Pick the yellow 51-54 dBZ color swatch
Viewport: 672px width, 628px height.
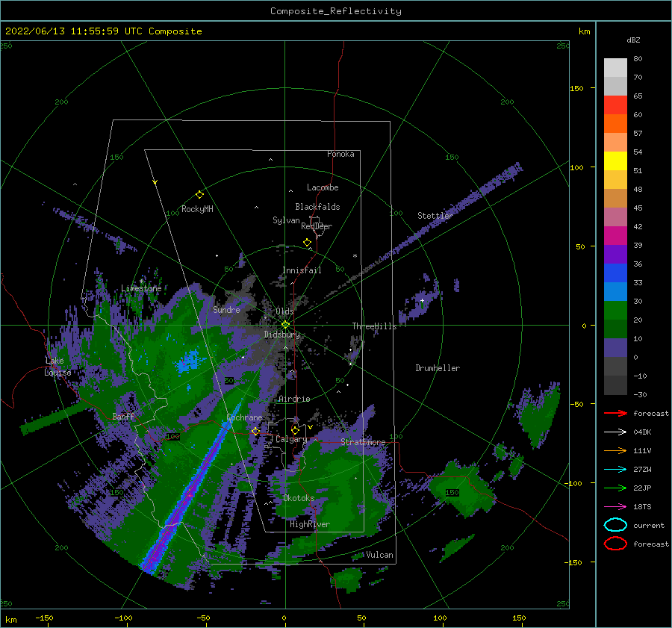pyautogui.click(x=615, y=161)
